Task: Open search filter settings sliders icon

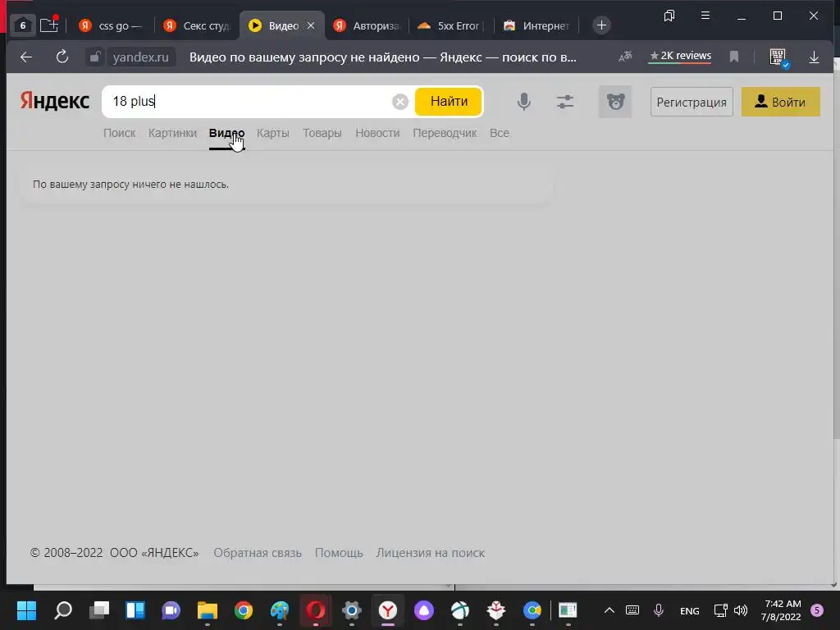Action: [564, 101]
